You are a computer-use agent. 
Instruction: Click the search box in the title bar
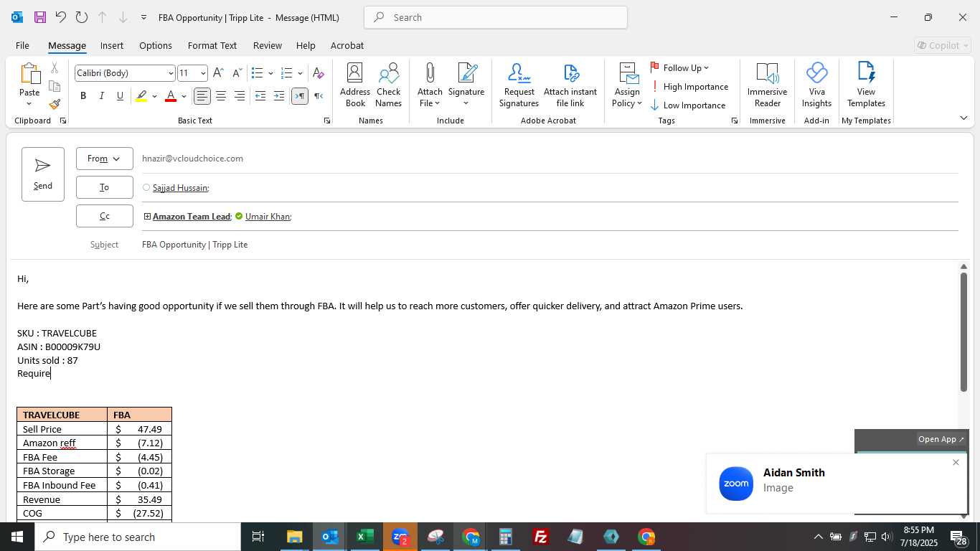[496, 17]
